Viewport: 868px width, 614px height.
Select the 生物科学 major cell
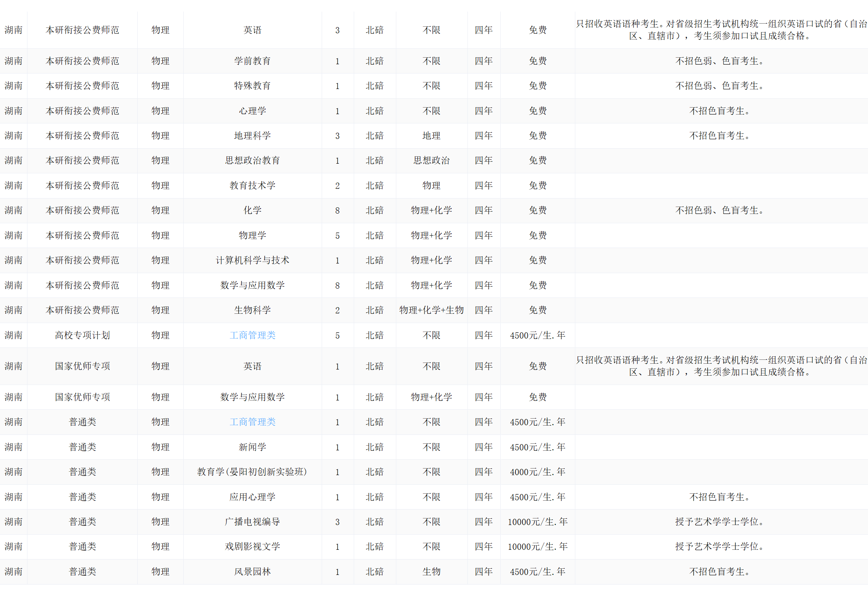(x=252, y=310)
